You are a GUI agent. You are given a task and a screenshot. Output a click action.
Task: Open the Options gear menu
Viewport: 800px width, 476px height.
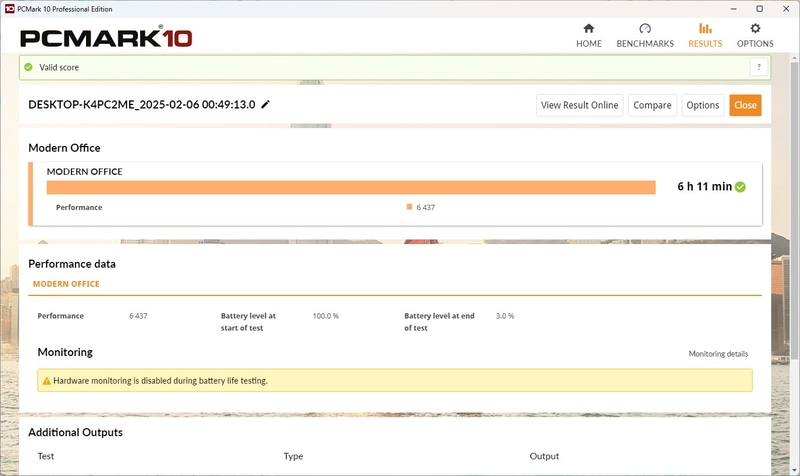point(755,36)
